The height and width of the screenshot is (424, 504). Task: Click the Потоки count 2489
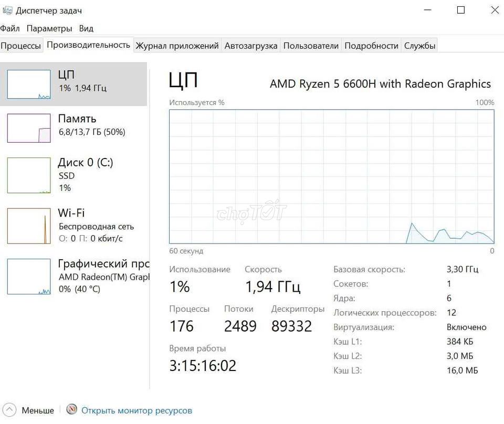pos(240,326)
